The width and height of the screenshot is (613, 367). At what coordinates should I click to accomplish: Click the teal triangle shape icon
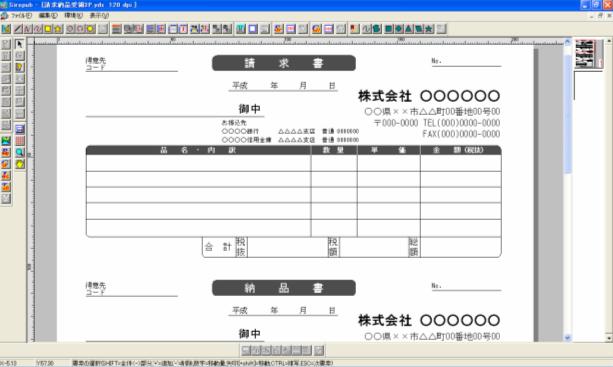point(409,29)
